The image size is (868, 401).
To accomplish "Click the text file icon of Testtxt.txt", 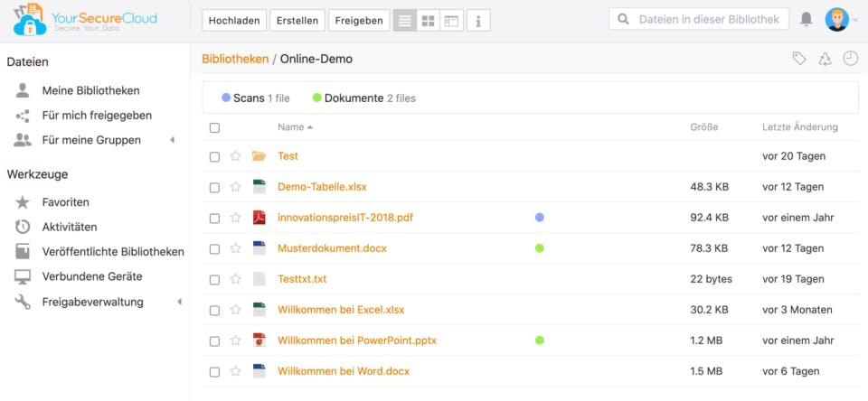I will pos(259,279).
